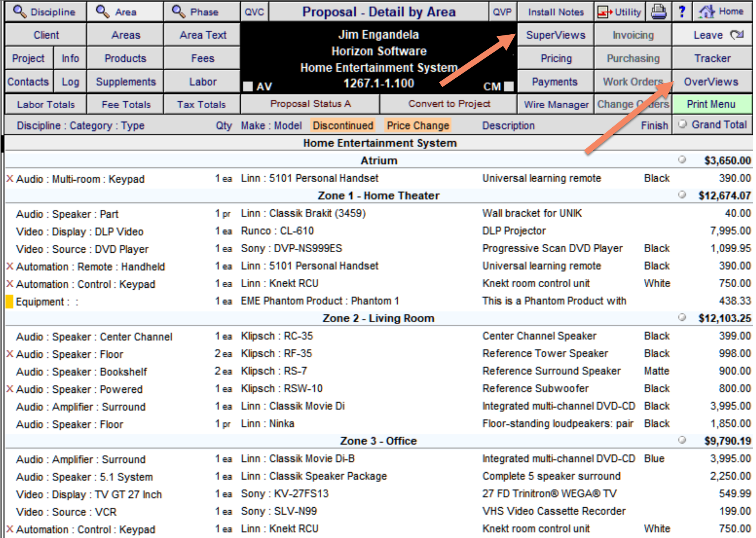This screenshot has width=756, height=538.
Task: Select the Linn Ninka floor speaker row
Action: coord(379,424)
